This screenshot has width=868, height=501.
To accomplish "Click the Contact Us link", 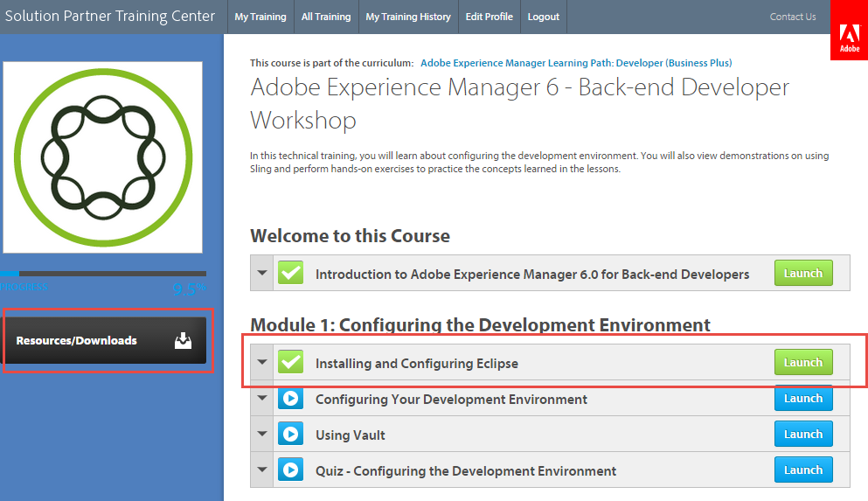I will coord(792,17).
